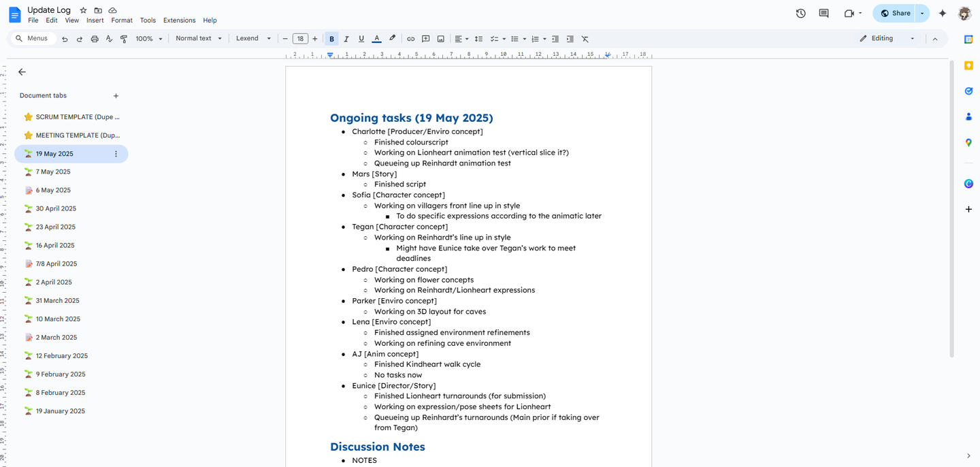Open the Edit menu
Viewport: 980px width, 467px height.
click(x=52, y=20)
